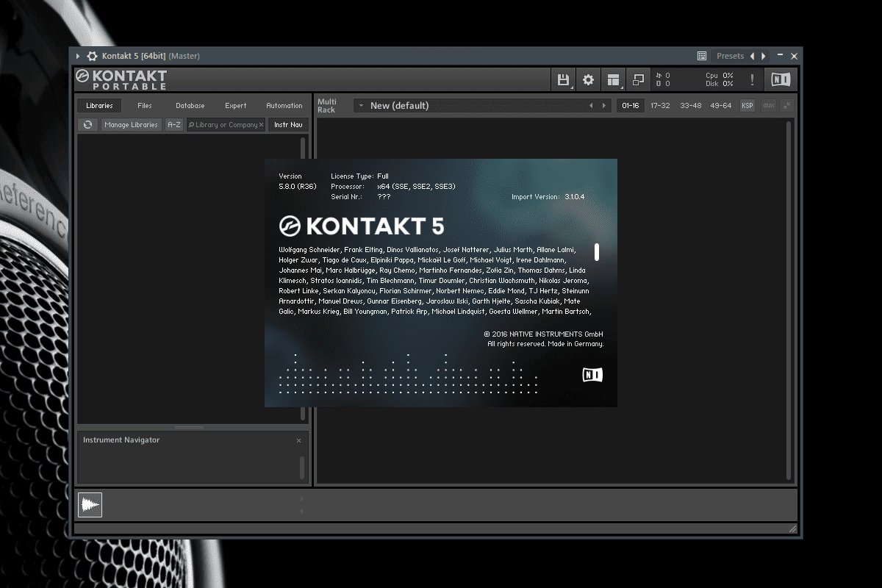Click the KONTAKT Portable logo
The height and width of the screenshot is (588, 882).
pos(121,79)
